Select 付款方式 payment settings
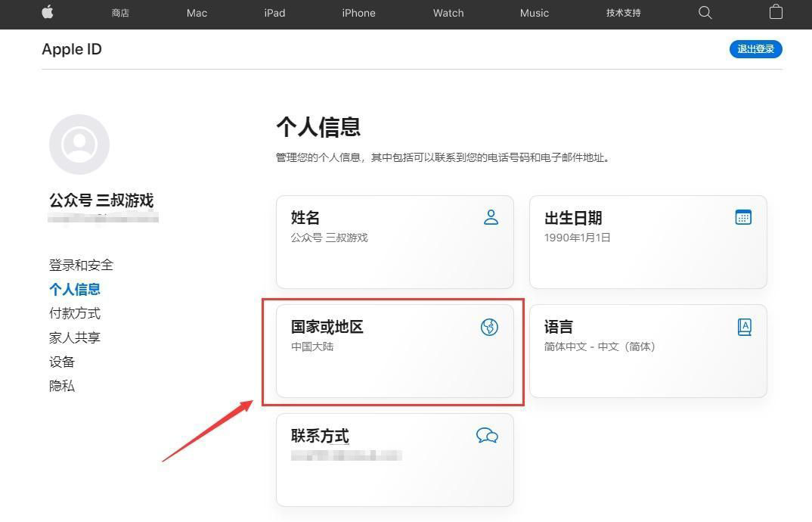The image size is (812, 522). point(74,313)
